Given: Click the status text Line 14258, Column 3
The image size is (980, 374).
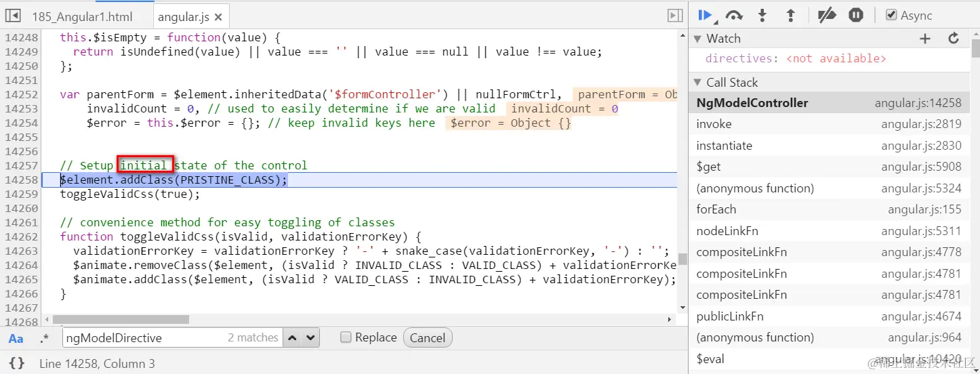Looking at the screenshot, I should (97, 364).
